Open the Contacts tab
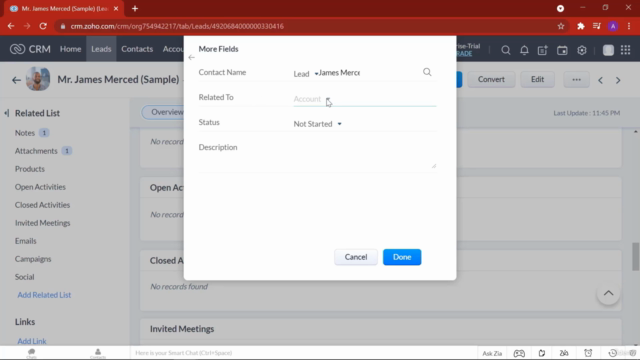640x360 pixels. pyautogui.click(x=137, y=49)
